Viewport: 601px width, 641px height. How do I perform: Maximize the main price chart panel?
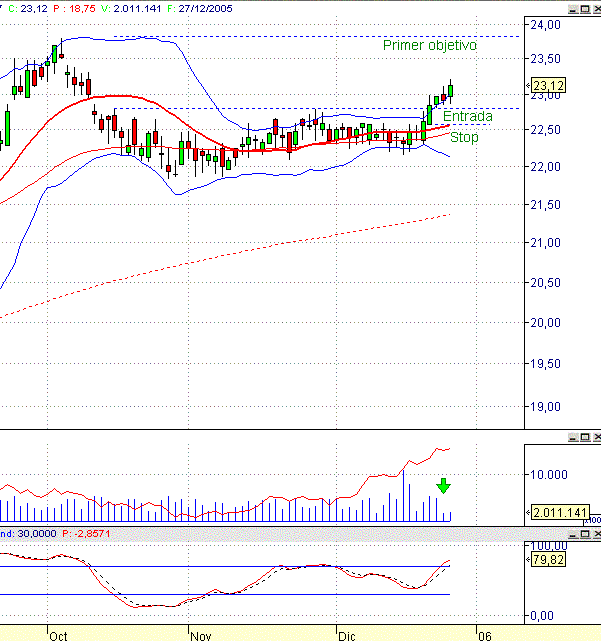click(585, 9)
